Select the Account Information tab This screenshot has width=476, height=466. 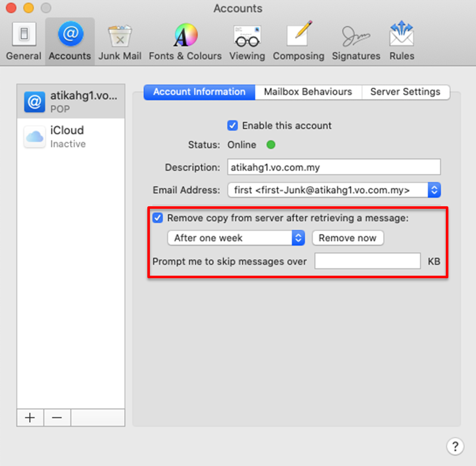(199, 92)
